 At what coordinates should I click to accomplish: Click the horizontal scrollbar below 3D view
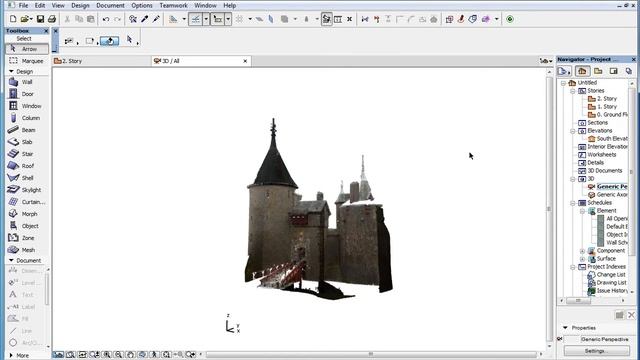pos(371,354)
